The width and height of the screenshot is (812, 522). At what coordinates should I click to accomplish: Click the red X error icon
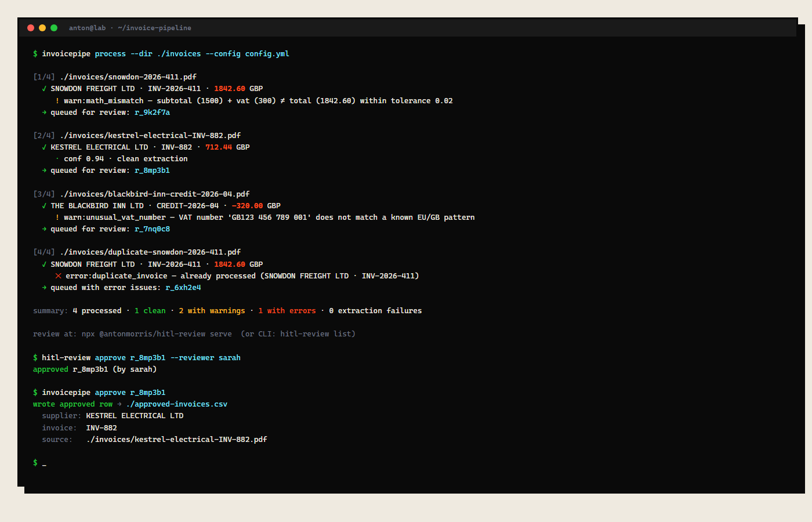[58, 276]
